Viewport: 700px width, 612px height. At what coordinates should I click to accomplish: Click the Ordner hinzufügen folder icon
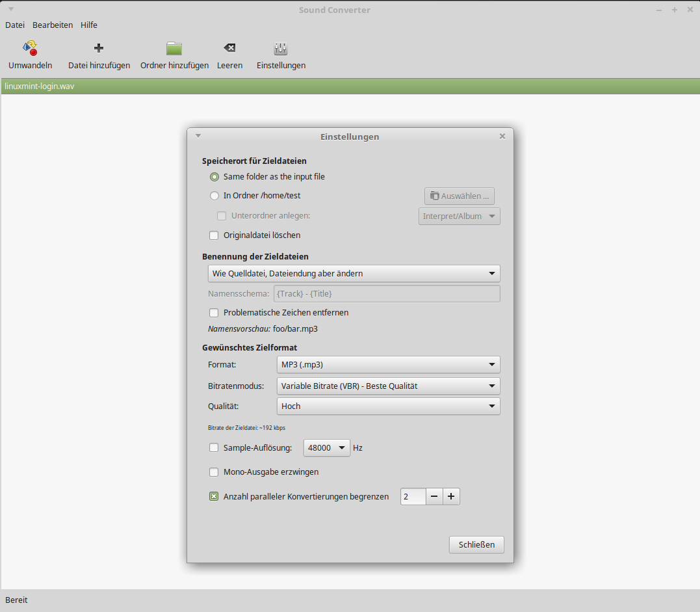coord(174,47)
